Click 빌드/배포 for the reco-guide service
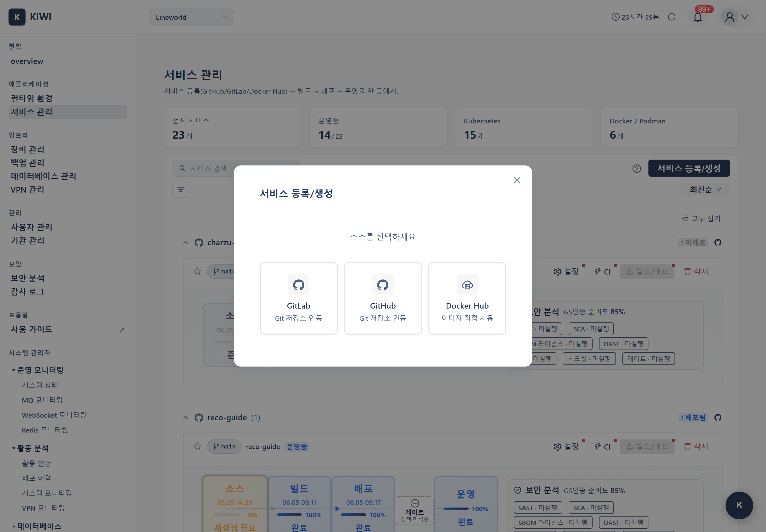 647,447
